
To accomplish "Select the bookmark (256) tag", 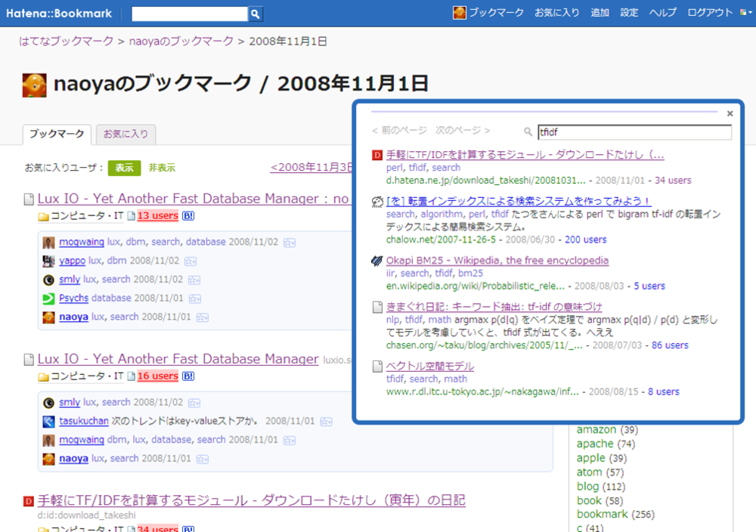I will [615, 515].
